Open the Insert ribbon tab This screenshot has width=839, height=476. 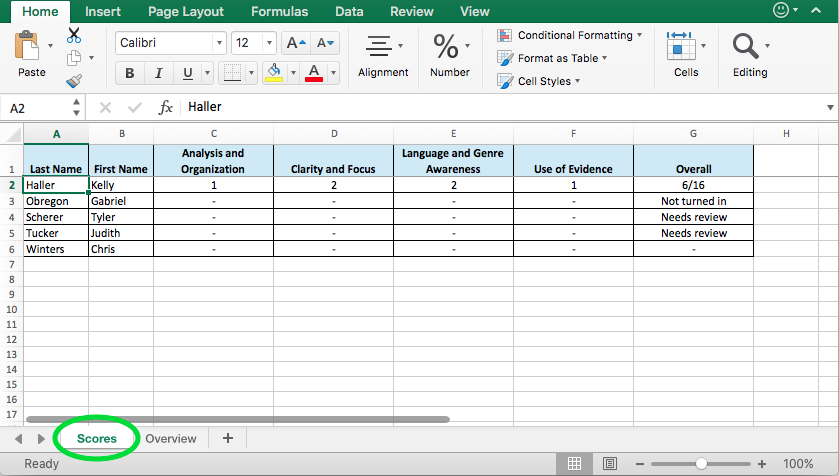coord(103,11)
